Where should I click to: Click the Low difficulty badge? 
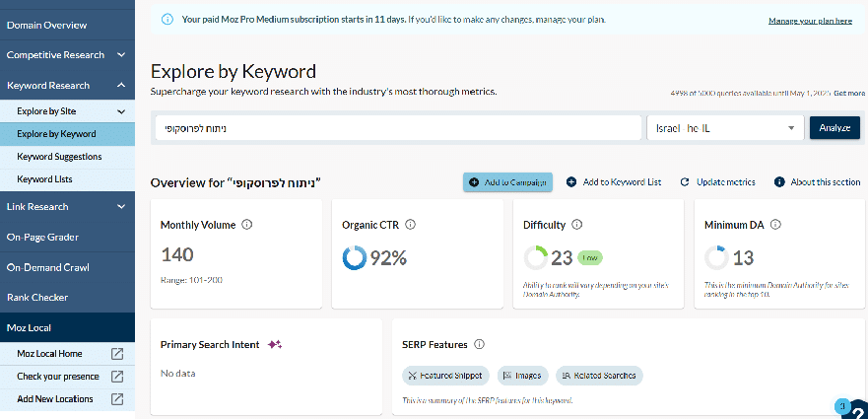(590, 257)
